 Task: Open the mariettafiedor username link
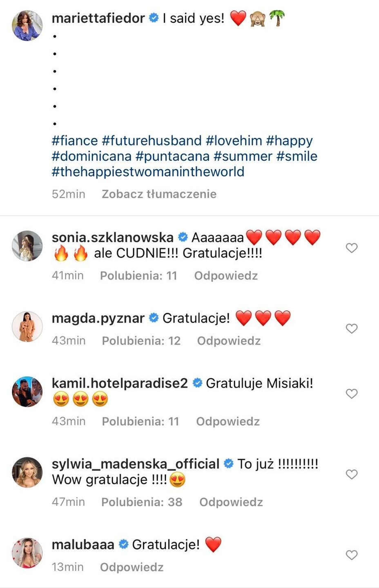coord(98,18)
